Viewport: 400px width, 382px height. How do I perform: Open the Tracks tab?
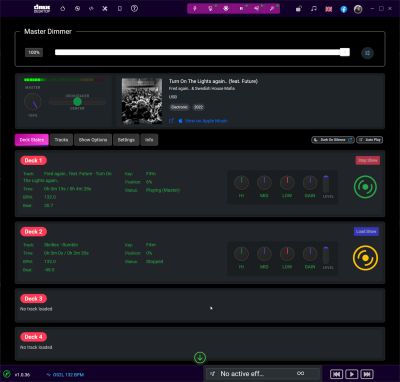tap(61, 140)
